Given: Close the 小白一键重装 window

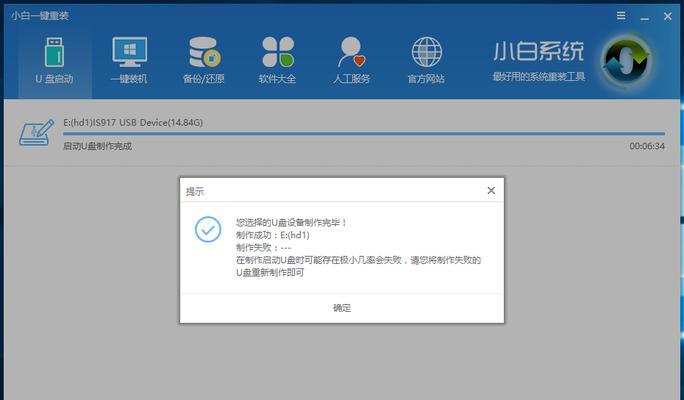Looking at the screenshot, I should [667, 16].
